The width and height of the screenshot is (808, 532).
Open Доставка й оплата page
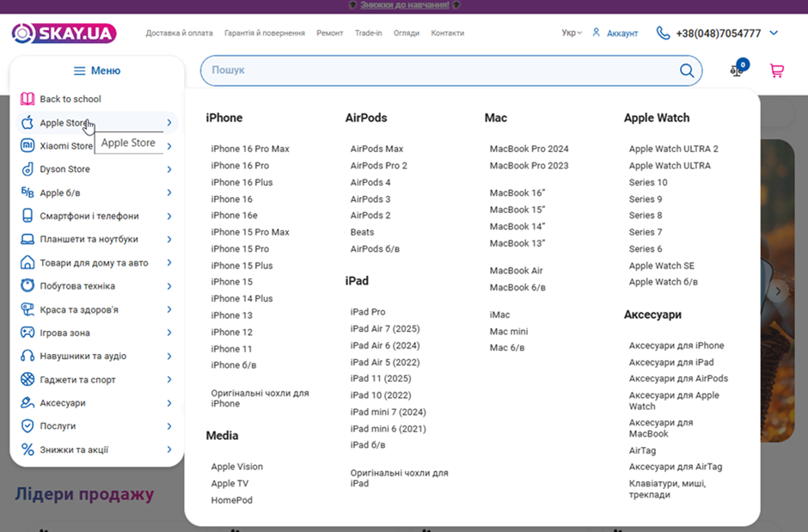[179, 33]
